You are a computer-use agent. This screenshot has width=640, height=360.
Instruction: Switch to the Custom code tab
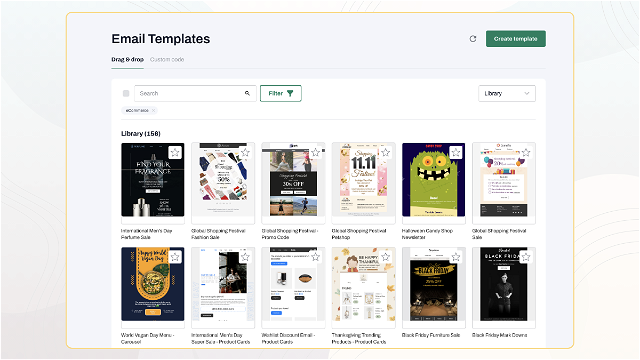pyautogui.click(x=167, y=60)
